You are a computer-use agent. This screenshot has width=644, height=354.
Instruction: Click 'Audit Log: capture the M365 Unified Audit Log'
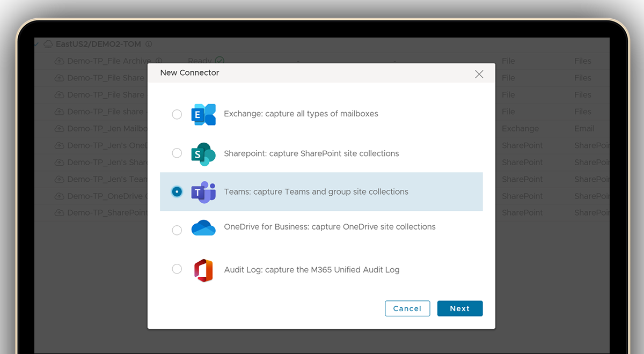312,270
